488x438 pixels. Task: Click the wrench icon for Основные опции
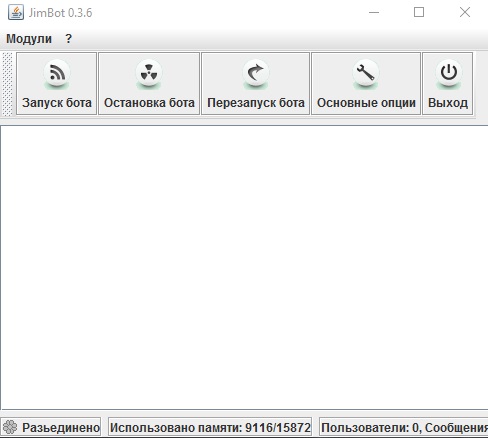366,74
